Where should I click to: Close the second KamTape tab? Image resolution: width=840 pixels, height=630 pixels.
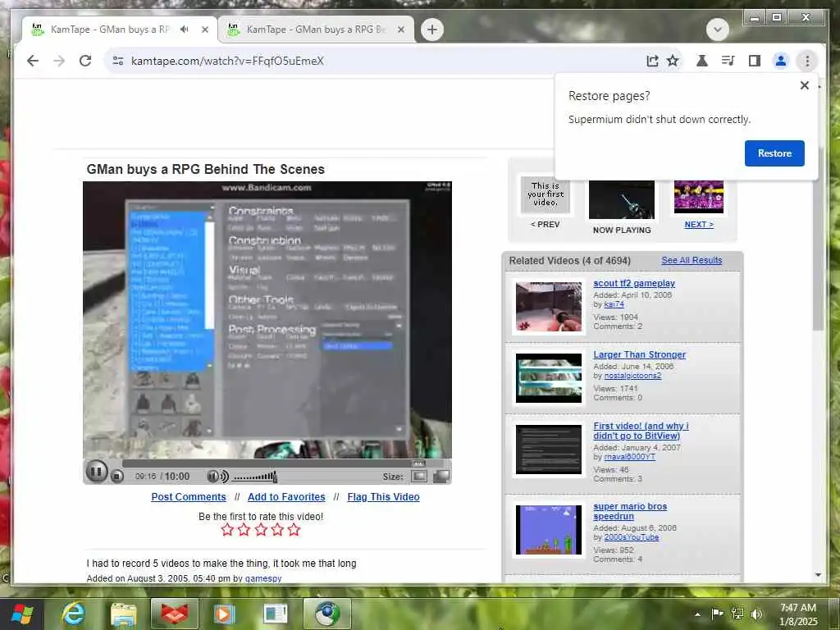[400, 30]
